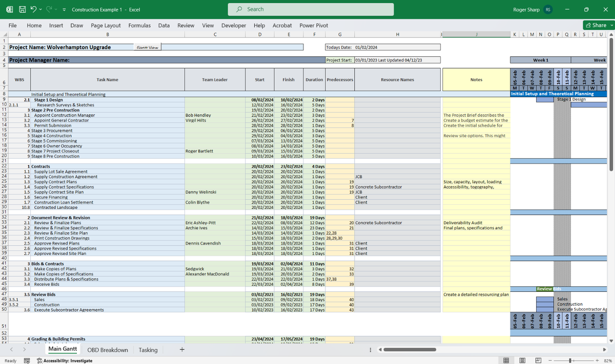Screen dimensions: 615x364
Task: Select Normal view in the status bar
Action: pos(506,359)
